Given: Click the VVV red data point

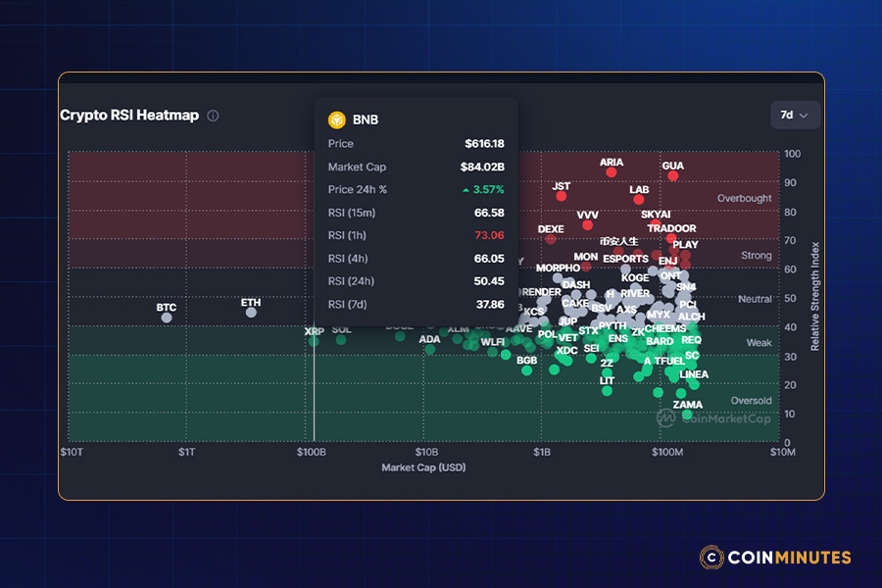Looking at the screenshot, I should (x=588, y=224).
